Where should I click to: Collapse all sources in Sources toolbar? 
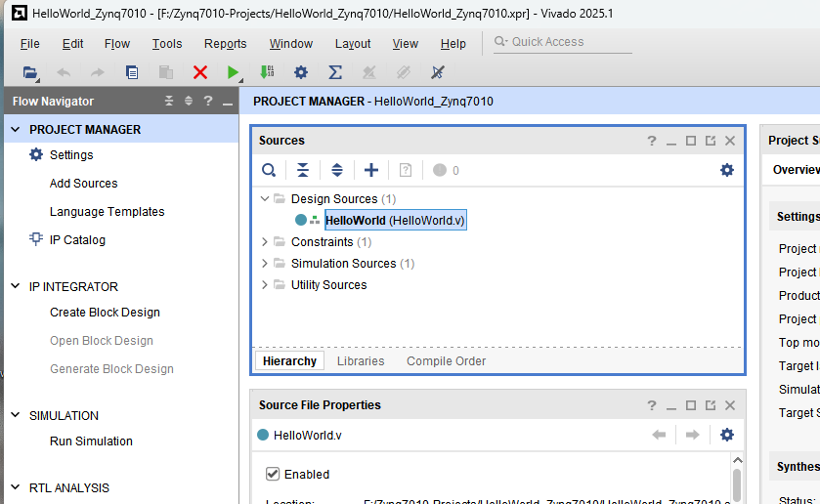(303, 170)
